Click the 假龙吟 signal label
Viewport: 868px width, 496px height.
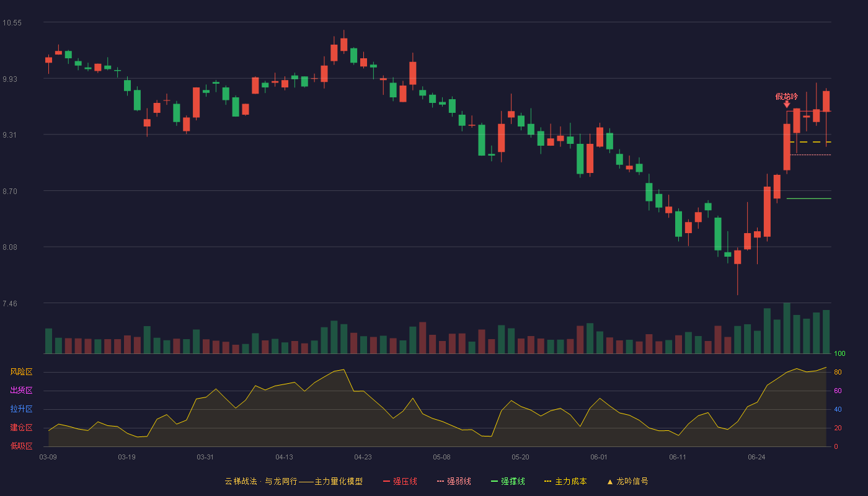point(787,97)
